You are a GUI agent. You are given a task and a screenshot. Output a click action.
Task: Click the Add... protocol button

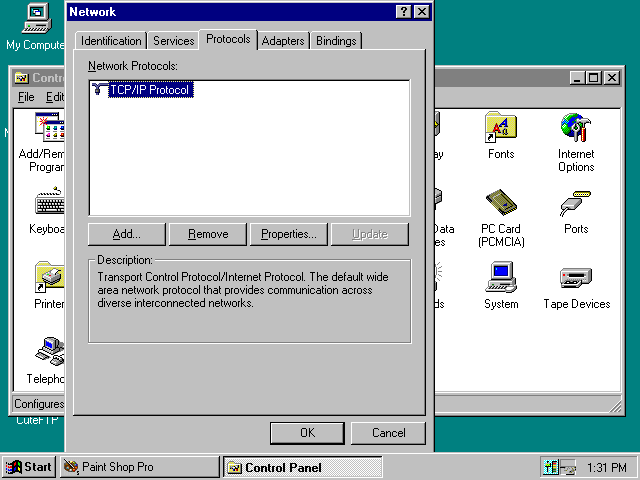[x=127, y=234]
